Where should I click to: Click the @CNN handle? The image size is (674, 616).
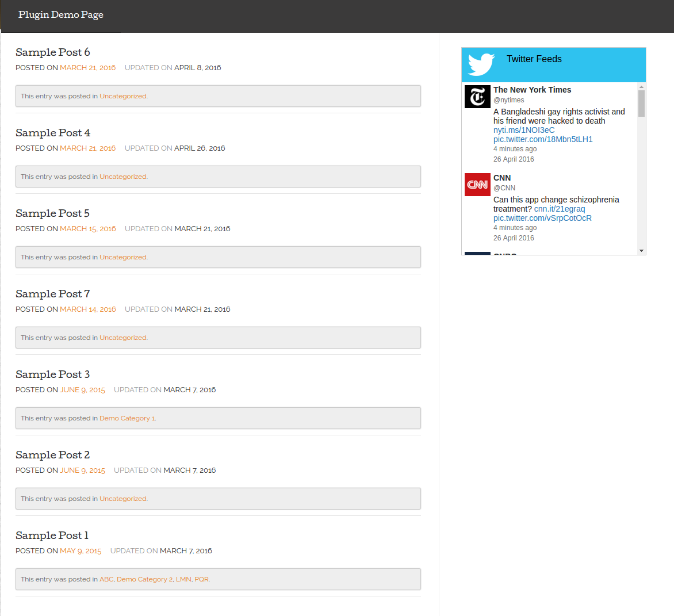(504, 188)
